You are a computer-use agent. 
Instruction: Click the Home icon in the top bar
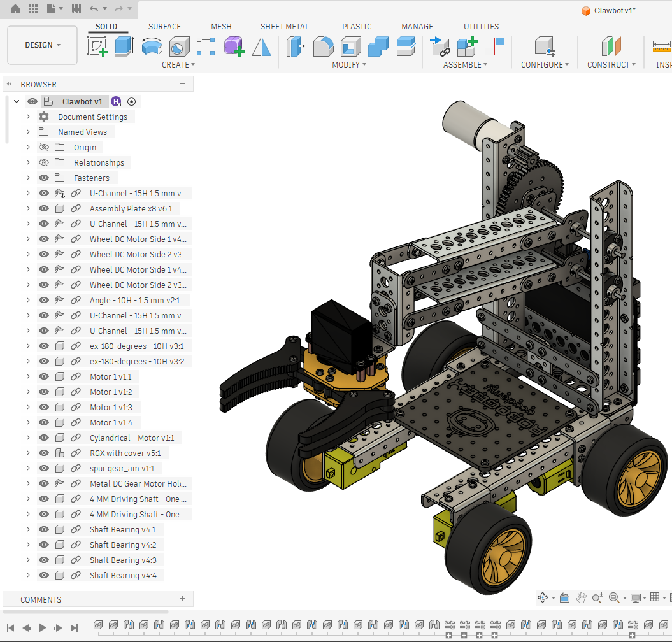[x=15, y=9]
